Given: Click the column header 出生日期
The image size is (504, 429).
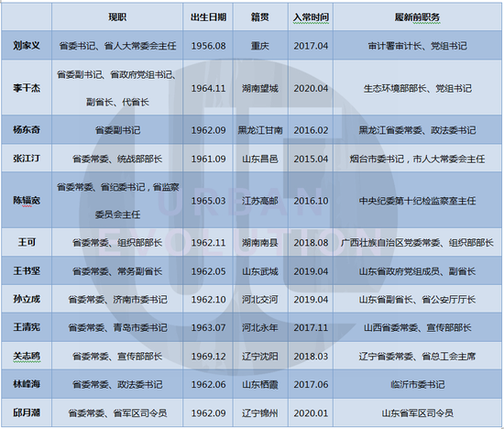Looking at the screenshot, I should point(208,17).
